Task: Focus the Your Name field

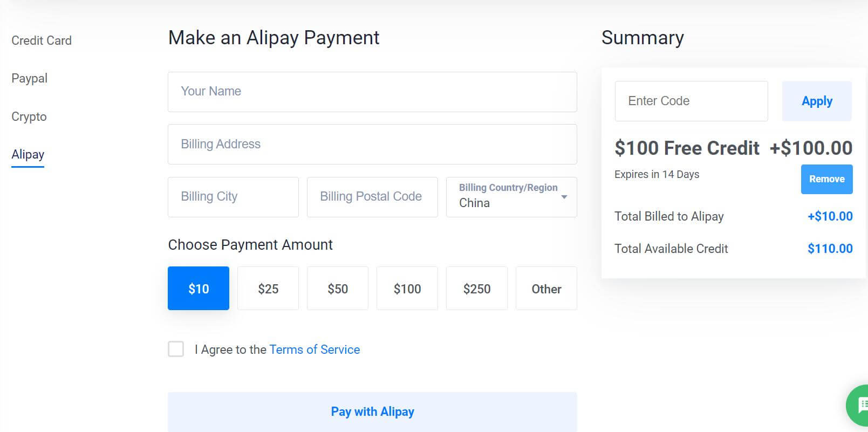Action: (x=372, y=92)
